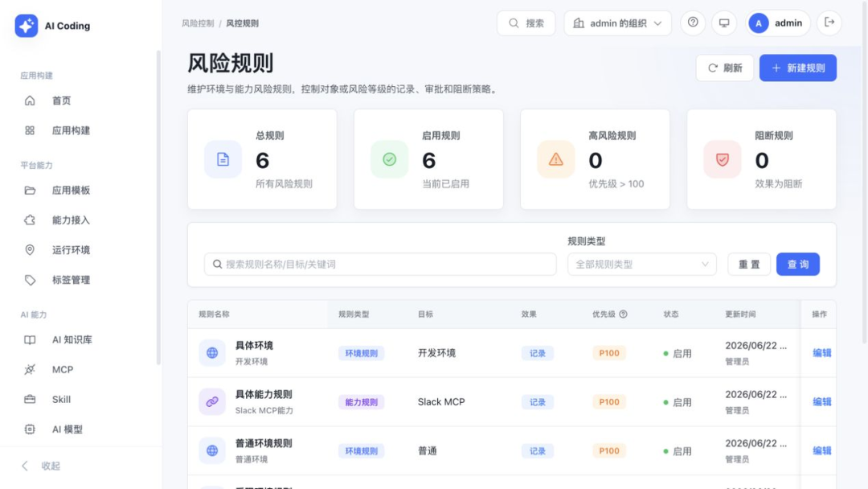Click the 刷新 refresh button
868x489 pixels.
(725, 68)
